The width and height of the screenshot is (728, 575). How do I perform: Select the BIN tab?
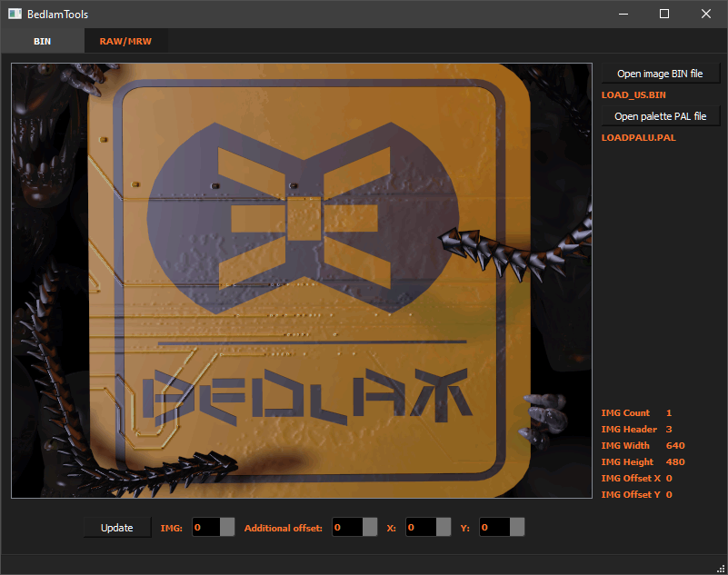[x=44, y=41]
